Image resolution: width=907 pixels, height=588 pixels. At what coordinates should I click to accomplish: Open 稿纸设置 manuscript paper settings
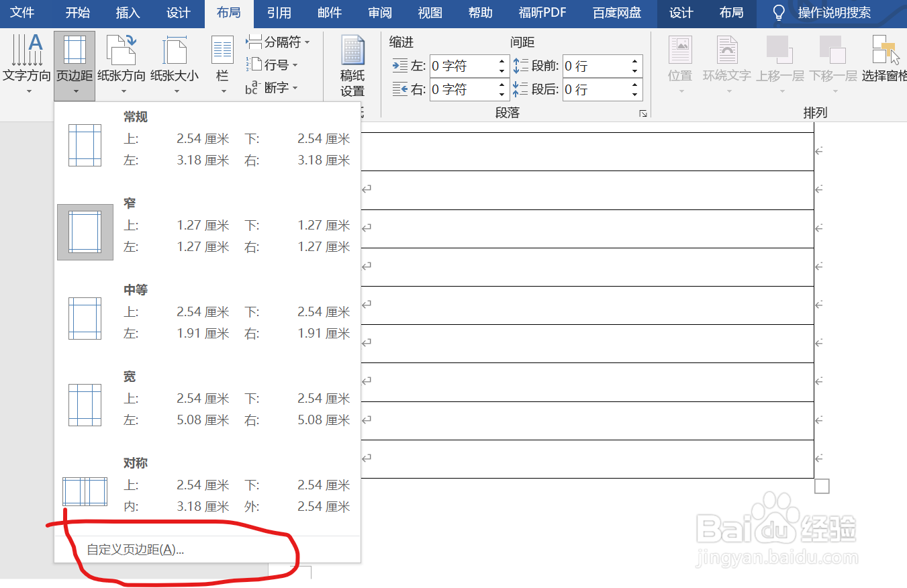click(x=352, y=66)
